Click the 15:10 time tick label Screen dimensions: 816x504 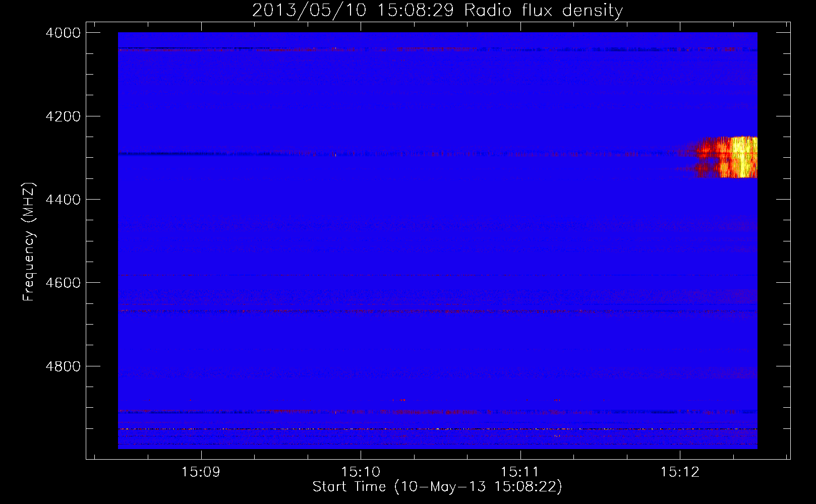click(361, 472)
